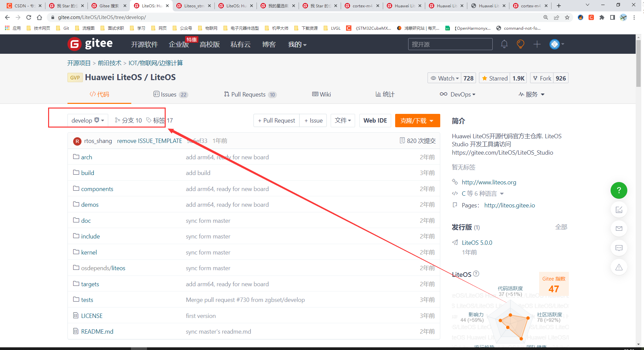
Task: Open the 技术网页 bookmark folder
Action: coord(38,28)
